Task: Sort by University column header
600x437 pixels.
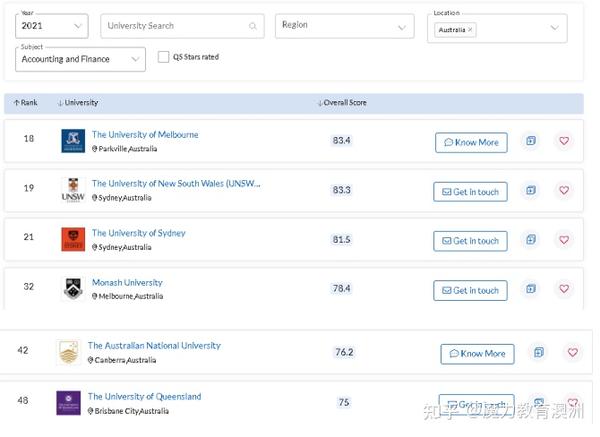Action: click(78, 103)
